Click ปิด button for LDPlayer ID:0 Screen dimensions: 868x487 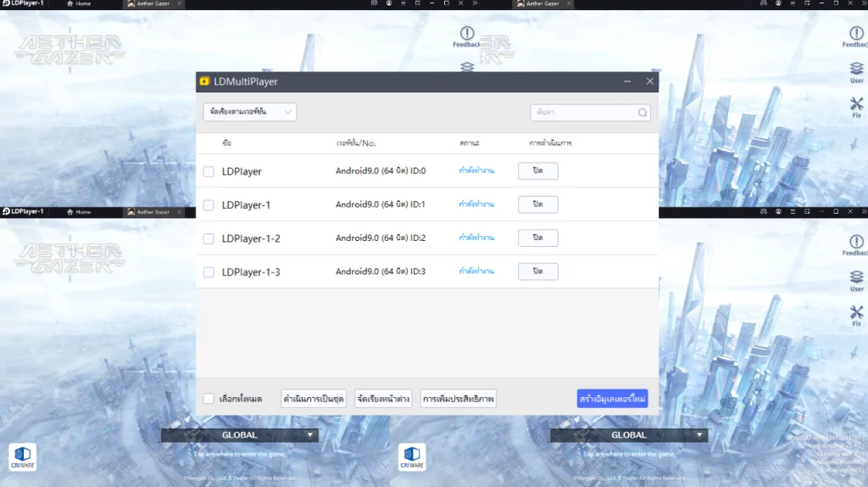[537, 171]
